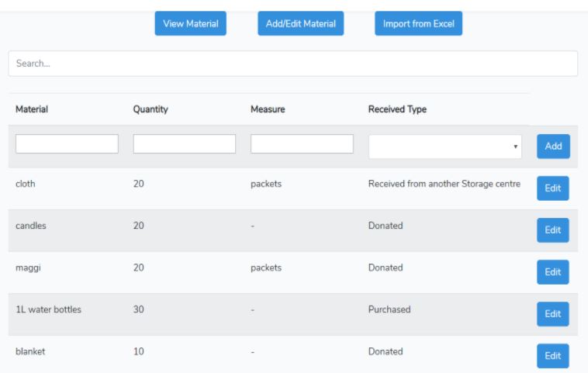This screenshot has height=373, width=588.
Task: Click the Measure column header
Action: 268,110
